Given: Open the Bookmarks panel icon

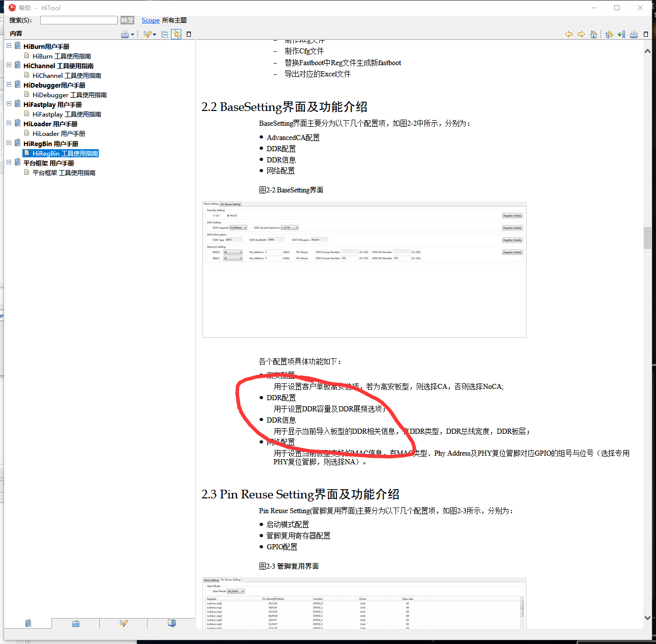Looking at the screenshot, I should pyautogui.click(x=171, y=623).
